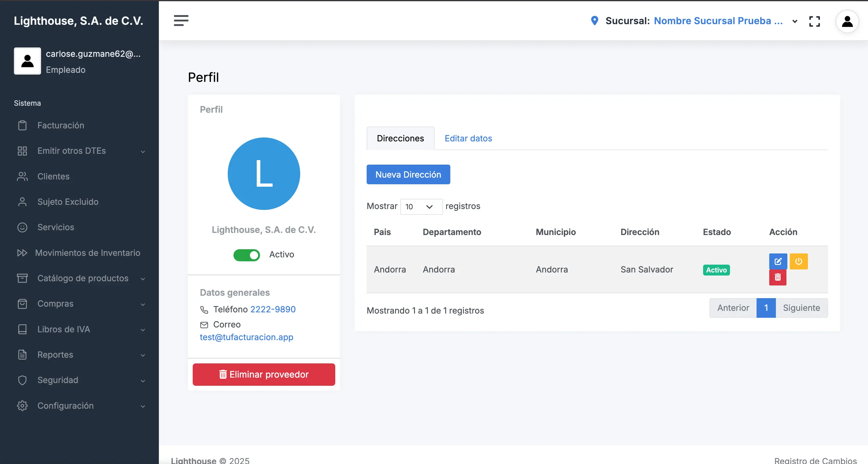Click the Sujeto Excluido person icon
Screen dimensions: 868x464
(22, 202)
